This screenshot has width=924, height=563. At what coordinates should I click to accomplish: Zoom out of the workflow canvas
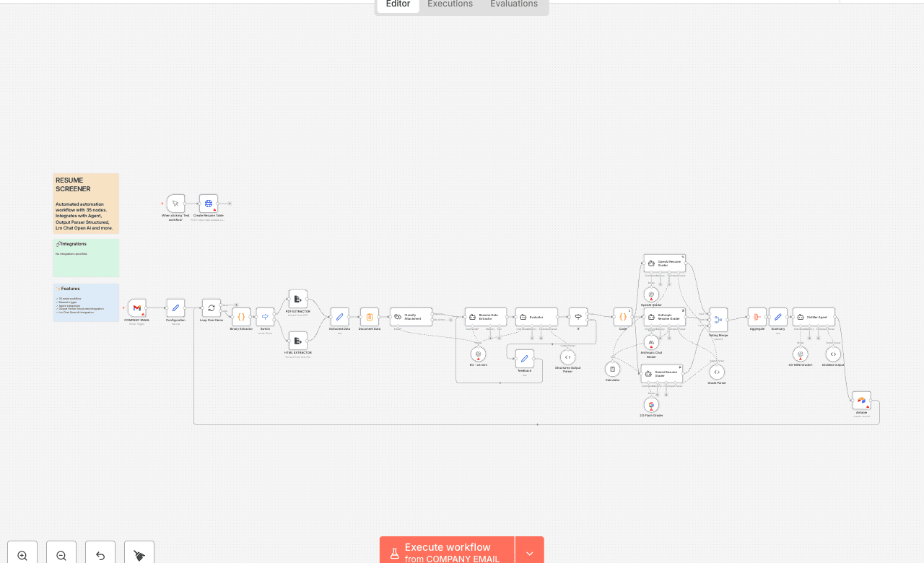coord(61,555)
